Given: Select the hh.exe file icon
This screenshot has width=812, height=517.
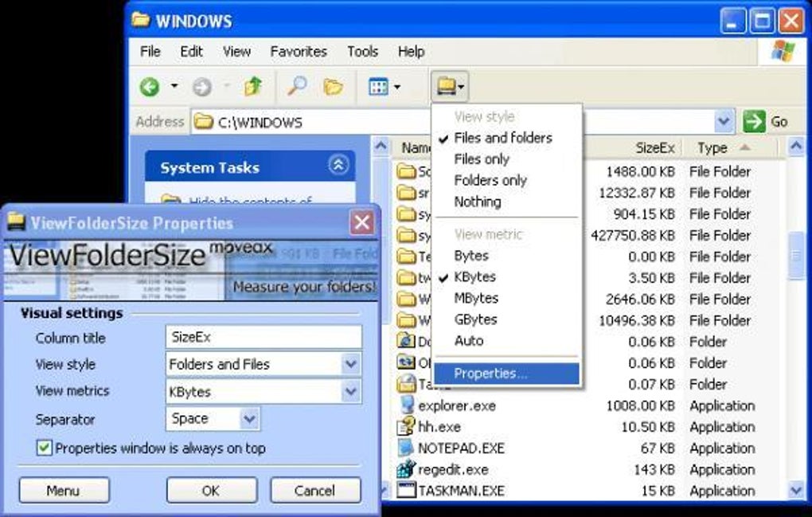Looking at the screenshot, I should pos(407,426).
